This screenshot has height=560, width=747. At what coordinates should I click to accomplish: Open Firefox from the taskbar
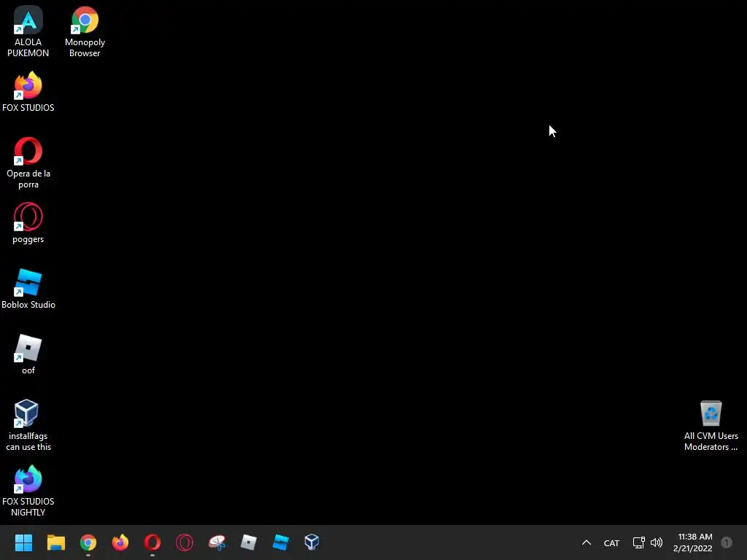pyautogui.click(x=120, y=542)
